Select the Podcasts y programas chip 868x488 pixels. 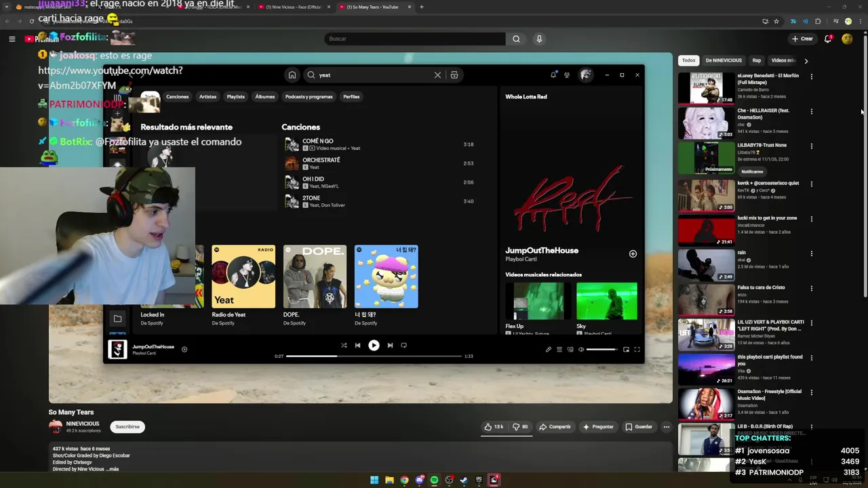[x=309, y=97]
